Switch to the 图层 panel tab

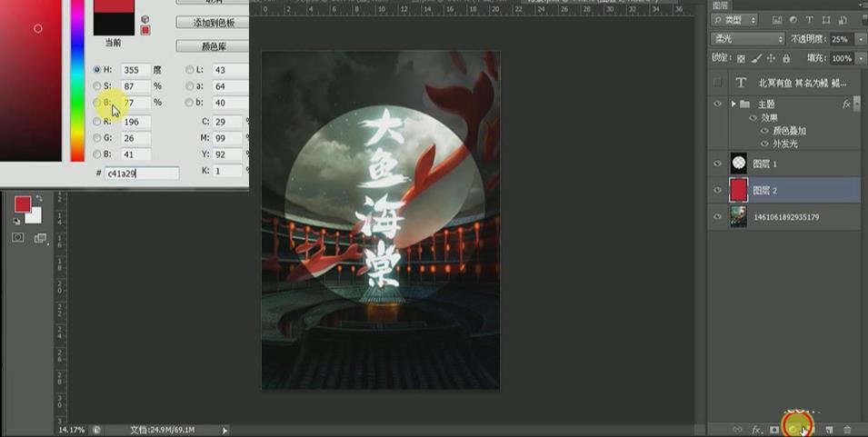click(721, 5)
